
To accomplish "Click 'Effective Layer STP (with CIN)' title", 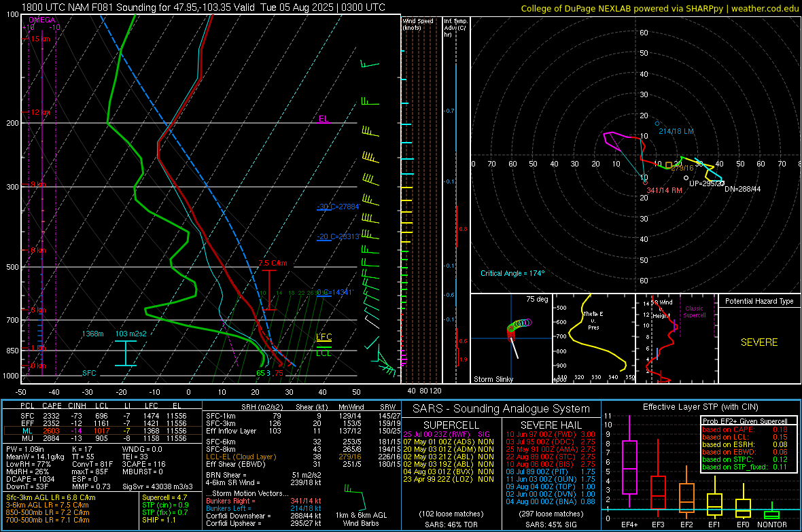I will pos(701,407).
